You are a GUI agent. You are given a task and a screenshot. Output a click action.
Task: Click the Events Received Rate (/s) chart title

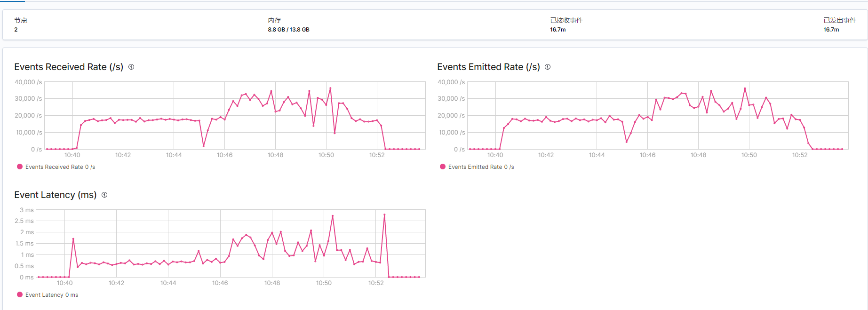click(69, 67)
